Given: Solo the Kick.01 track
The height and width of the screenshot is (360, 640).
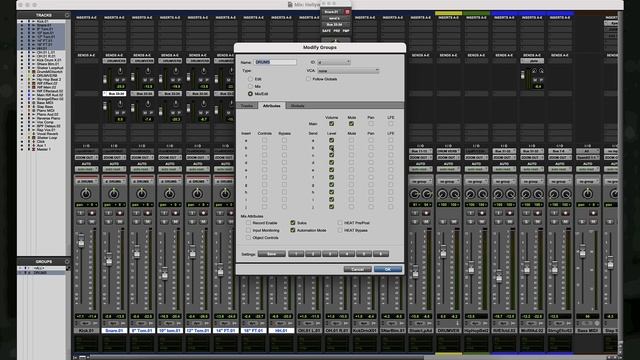Looking at the screenshot, I should tap(80, 222).
